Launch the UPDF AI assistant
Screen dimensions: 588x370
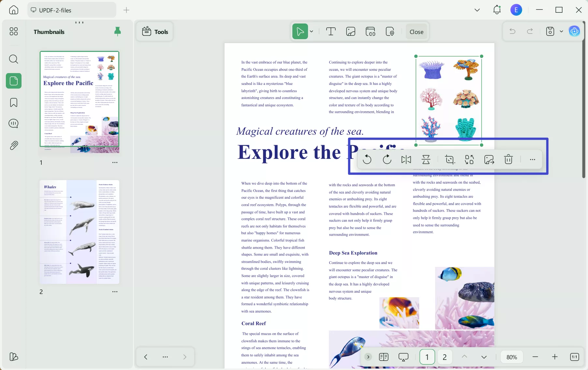coord(574,31)
